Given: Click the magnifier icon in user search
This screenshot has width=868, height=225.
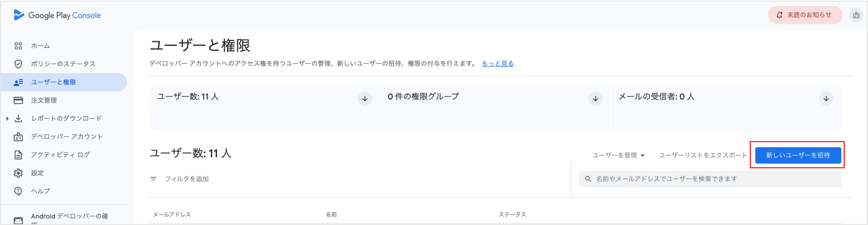Looking at the screenshot, I should 588,179.
